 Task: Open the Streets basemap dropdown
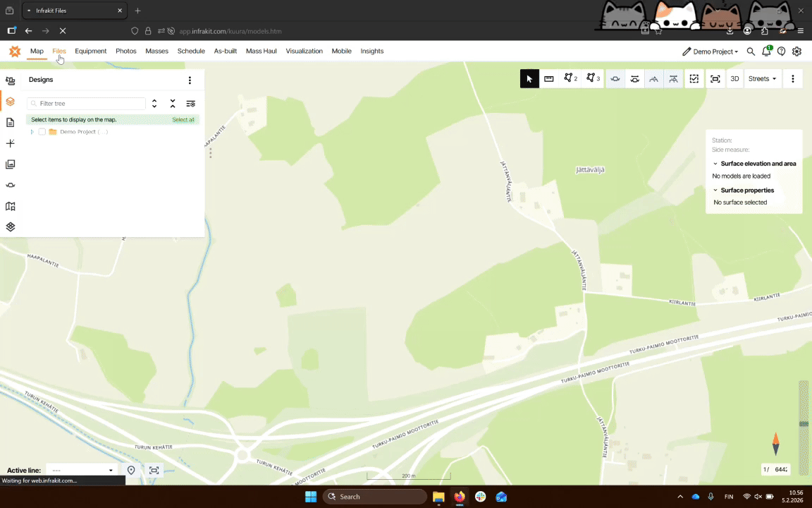(762, 79)
